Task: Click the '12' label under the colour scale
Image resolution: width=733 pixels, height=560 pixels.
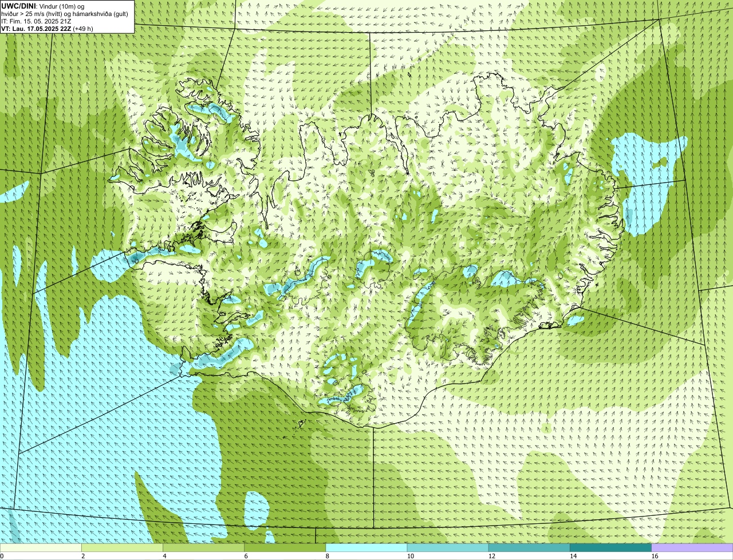Action: point(491,556)
